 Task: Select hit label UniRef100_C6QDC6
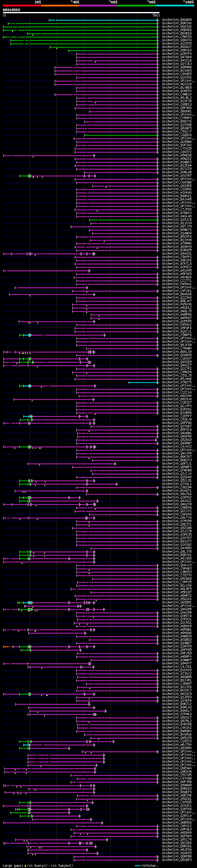click(177, 135)
